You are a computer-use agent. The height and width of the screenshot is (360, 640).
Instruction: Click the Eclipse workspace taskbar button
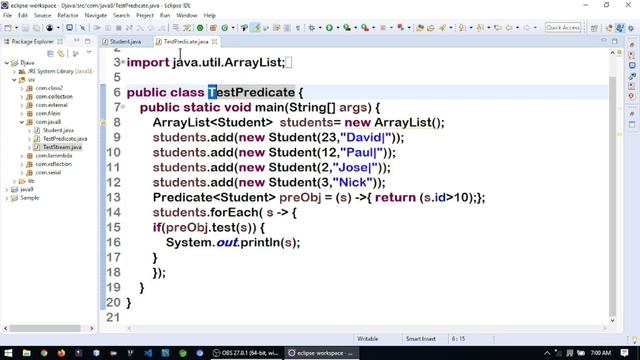tap(321, 353)
